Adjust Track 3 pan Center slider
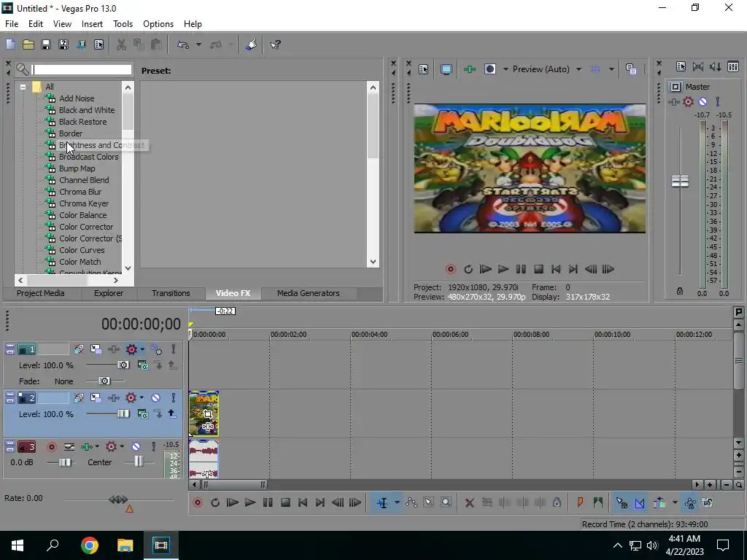 (138, 462)
